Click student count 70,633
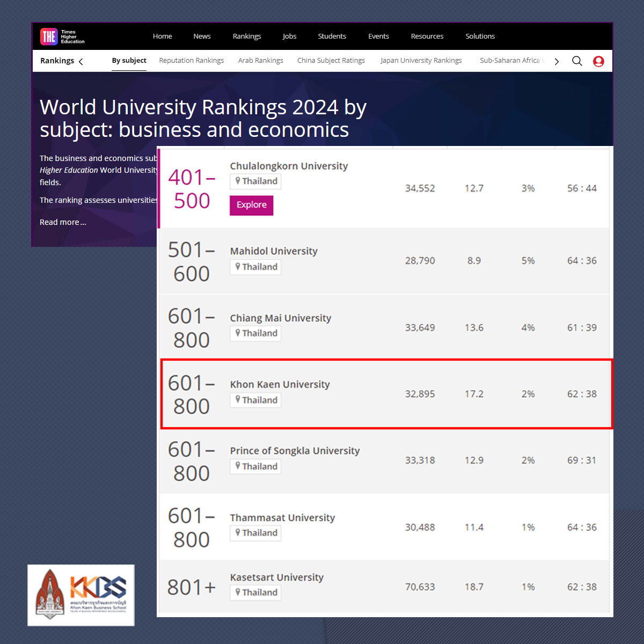Screen dimensions: 644x644 (420, 587)
